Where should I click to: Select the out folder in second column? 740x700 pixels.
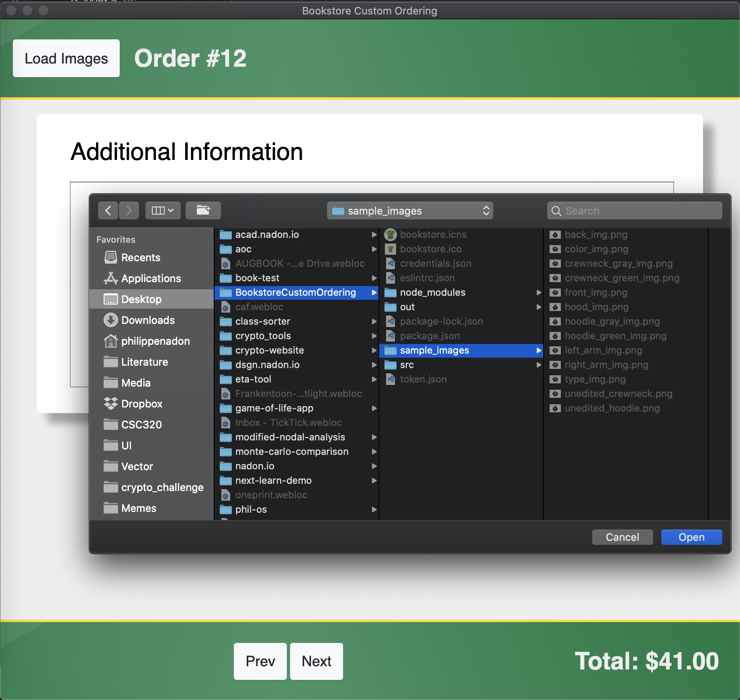[407, 307]
